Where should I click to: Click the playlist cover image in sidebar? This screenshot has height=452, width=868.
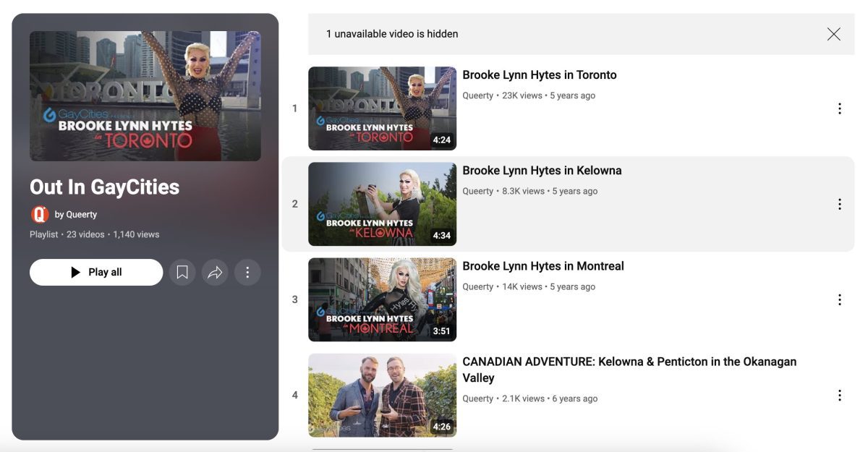[145, 95]
